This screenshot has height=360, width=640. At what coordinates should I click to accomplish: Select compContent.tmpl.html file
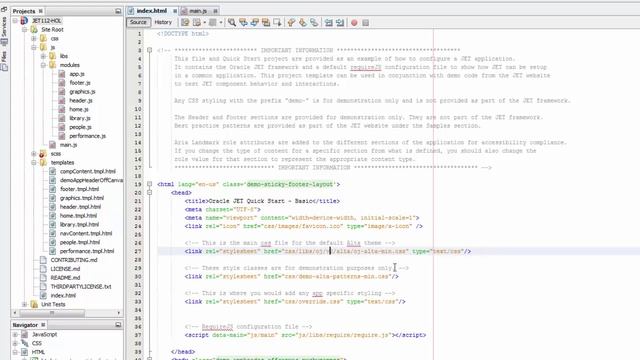click(88, 171)
